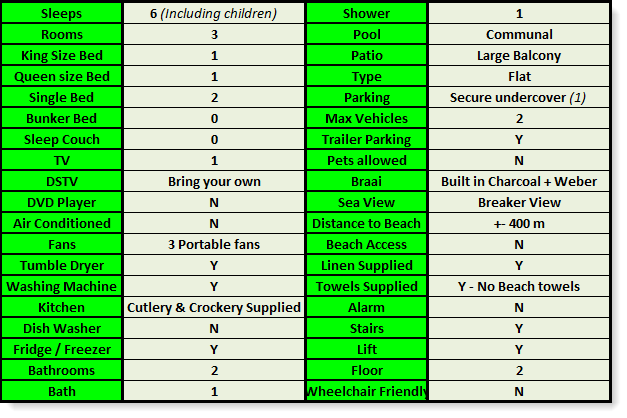This screenshot has height=418, width=627.
Task: Select the 'Y - No Beach towels' cell
Action: [519, 287]
